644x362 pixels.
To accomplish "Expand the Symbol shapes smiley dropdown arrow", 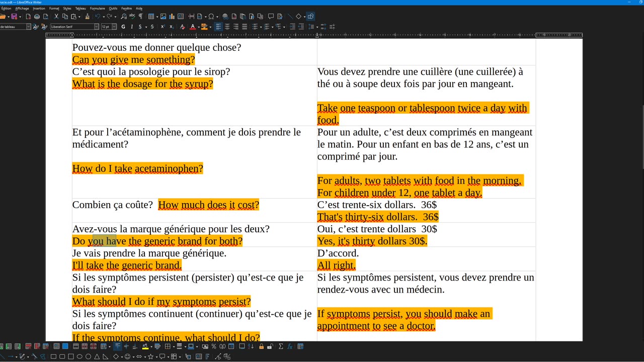I will (133, 357).
